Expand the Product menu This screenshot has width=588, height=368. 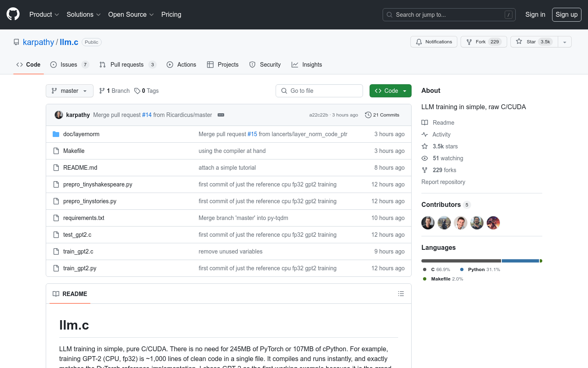pos(44,14)
